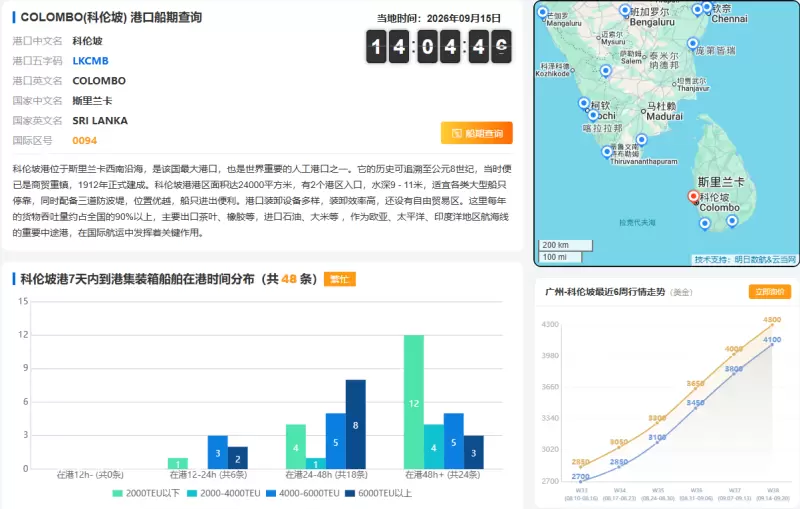Click the blue pin south of Madurai
Viewport: 800px width, 509px height.
pos(642,139)
